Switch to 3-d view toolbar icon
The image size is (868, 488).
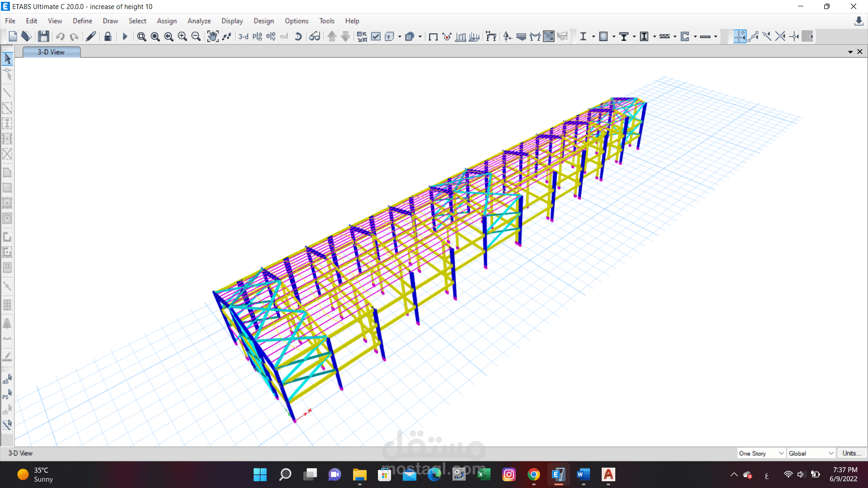pyautogui.click(x=243, y=37)
